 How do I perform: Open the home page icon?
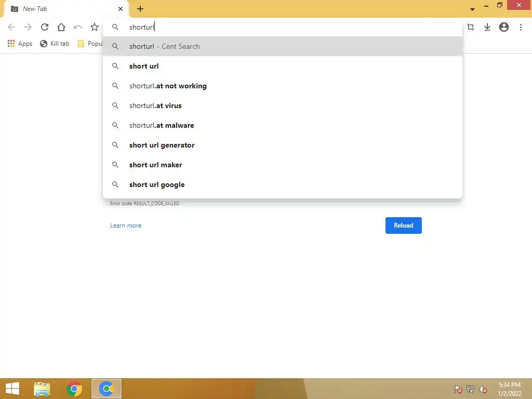pyautogui.click(x=61, y=27)
